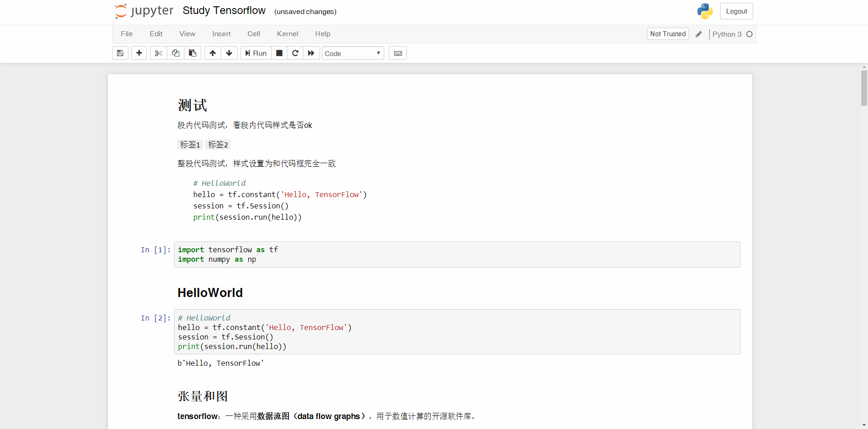Move the selected cell down
Image resolution: width=868 pixels, height=429 pixels.
click(229, 53)
